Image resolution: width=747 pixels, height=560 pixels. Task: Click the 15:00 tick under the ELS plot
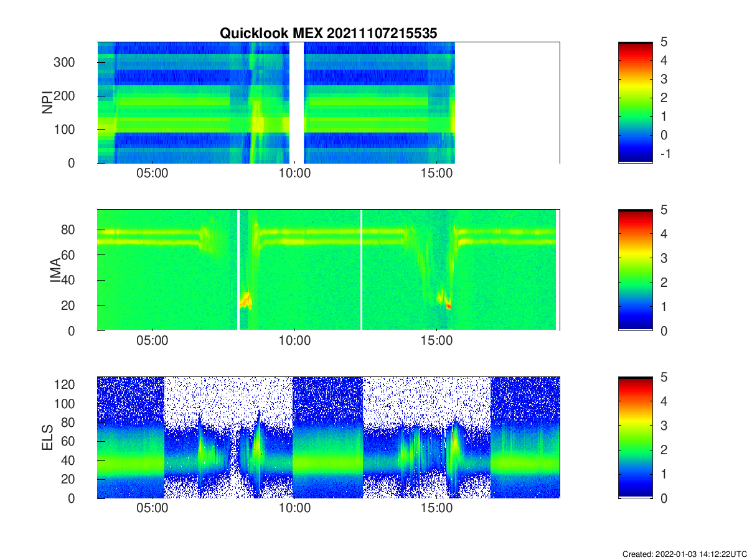click(436, 507)
